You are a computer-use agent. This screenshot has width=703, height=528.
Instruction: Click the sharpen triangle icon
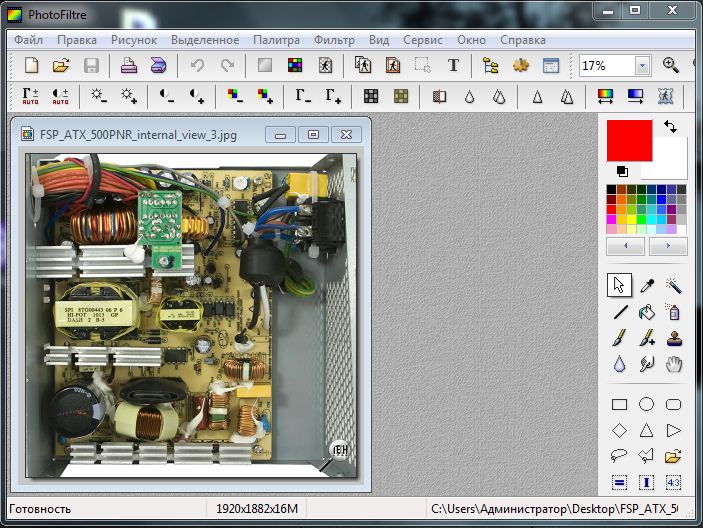pos(537,96)
